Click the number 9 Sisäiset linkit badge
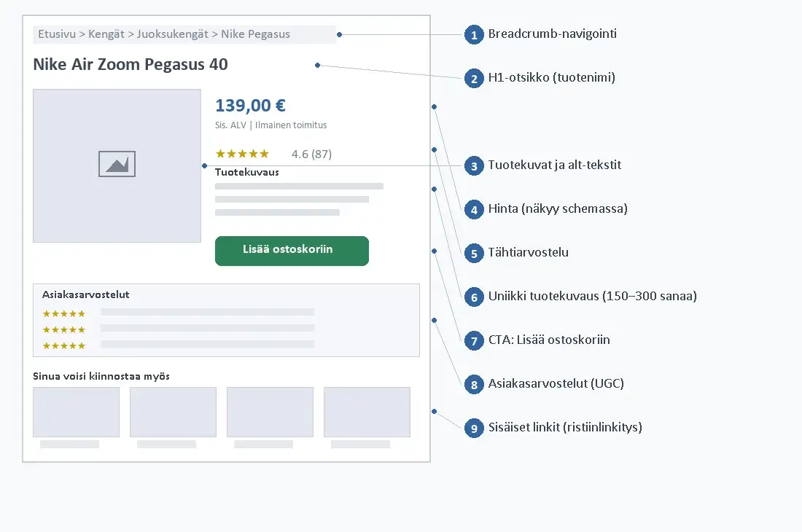802x532 pixels. (474, 429)
